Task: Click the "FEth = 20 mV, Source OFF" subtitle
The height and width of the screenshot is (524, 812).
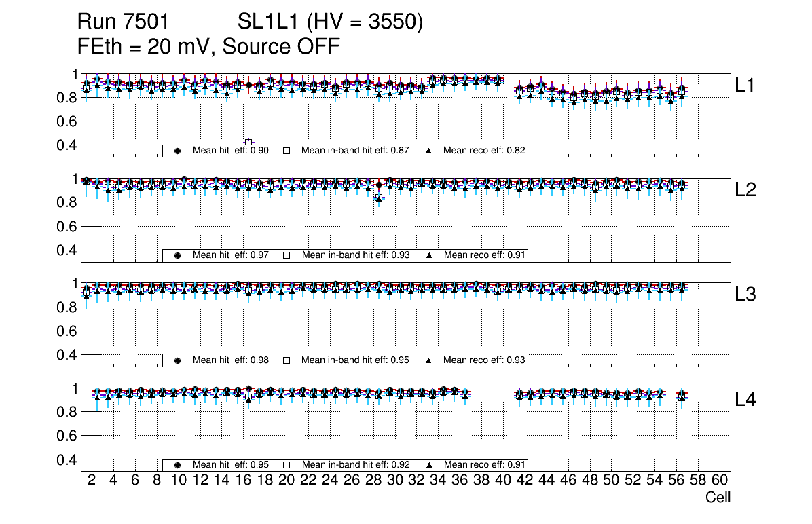Action: pos(209,47)
